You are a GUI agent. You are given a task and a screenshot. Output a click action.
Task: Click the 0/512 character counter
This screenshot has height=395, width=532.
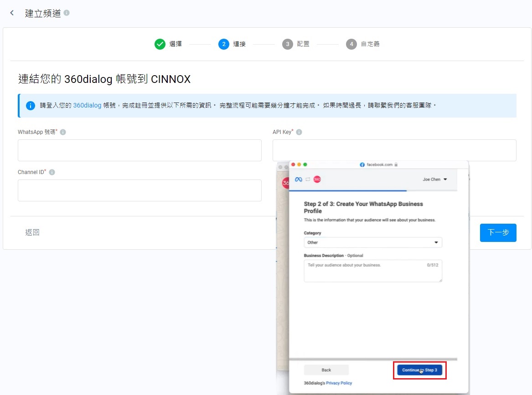pos(433,265)
